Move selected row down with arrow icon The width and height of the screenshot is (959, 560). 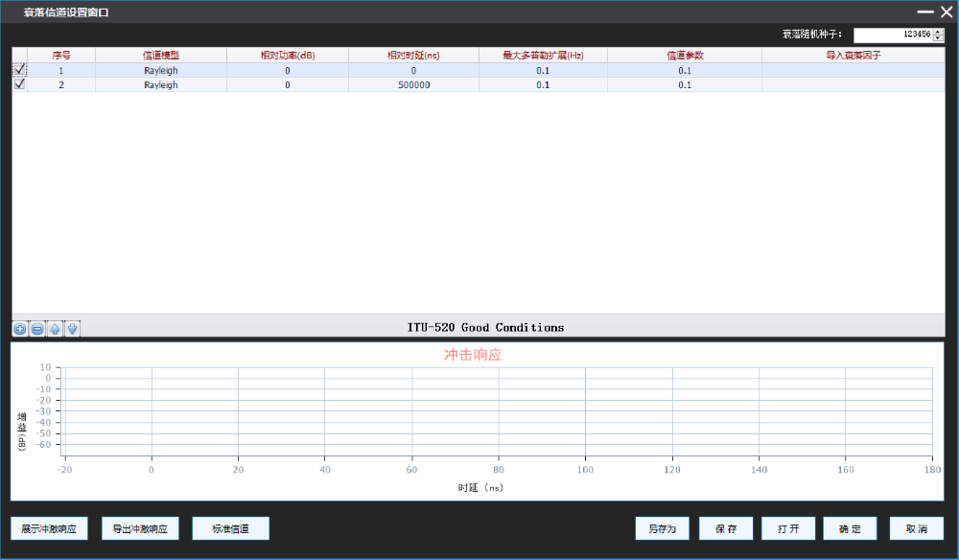[x=72, y=329]
